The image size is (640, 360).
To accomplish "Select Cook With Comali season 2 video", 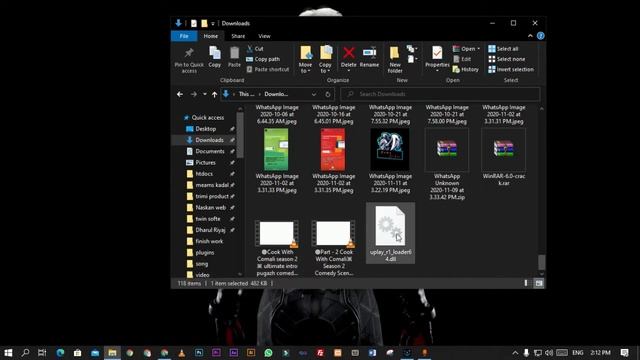I will click(x=277, y=248).
